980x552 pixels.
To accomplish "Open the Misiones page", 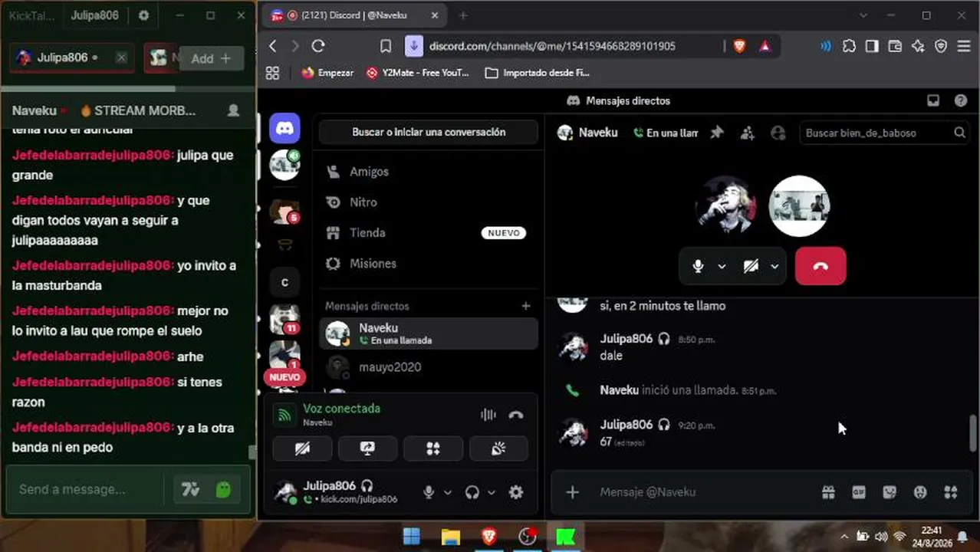I will click(x=428, y=264).
